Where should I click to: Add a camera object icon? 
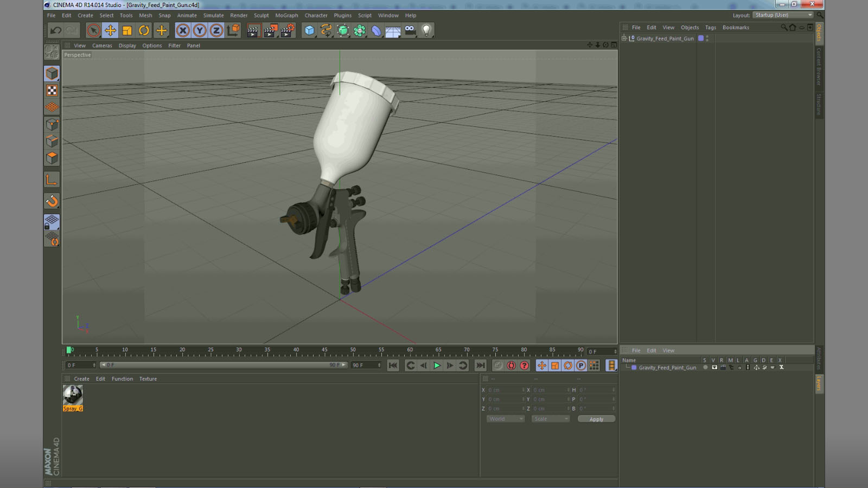(410, 30)
